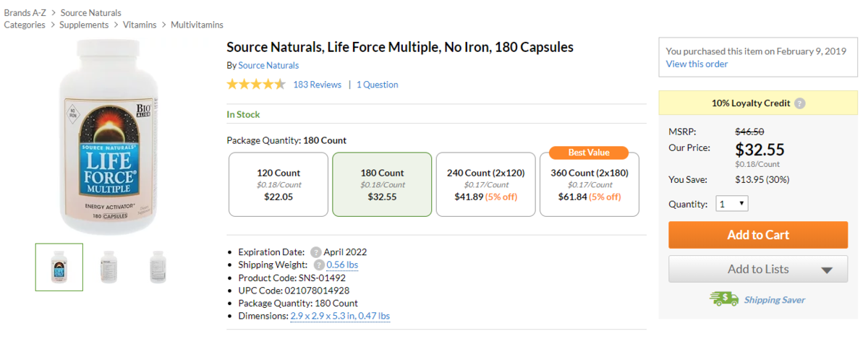Choose the 240 Count (2x120) package
This screenshot has height=339, width=868.
tap(485, 184)
